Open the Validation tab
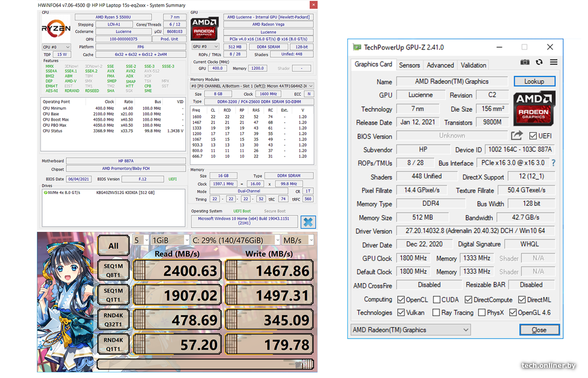 [473, 65]
